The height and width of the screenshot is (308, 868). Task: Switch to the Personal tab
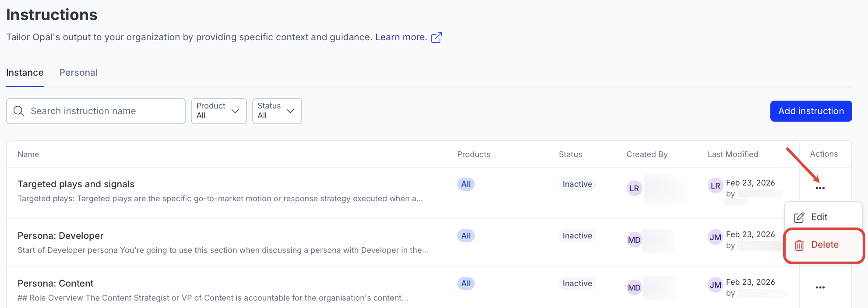click(78, 73)
